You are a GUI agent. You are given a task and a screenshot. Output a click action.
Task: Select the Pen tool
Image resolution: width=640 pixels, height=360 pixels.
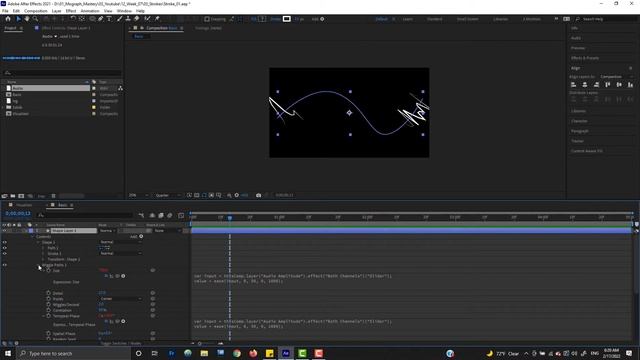coord(100,19)
